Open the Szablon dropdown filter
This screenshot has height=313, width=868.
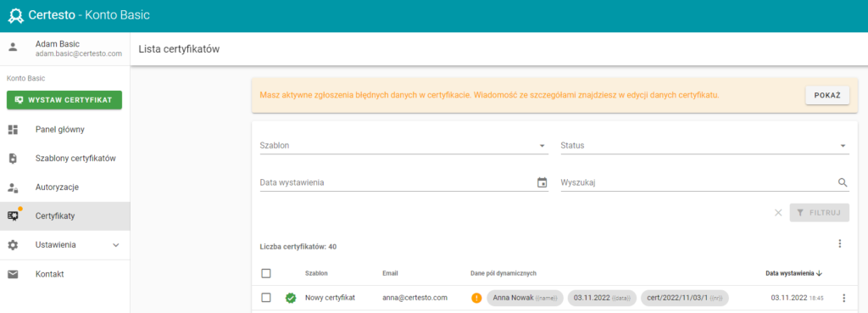click(403, 146)
